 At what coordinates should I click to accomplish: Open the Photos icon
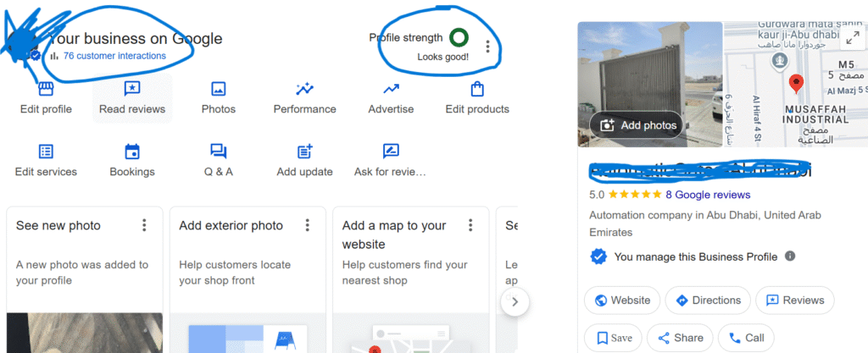coord(219,89)
